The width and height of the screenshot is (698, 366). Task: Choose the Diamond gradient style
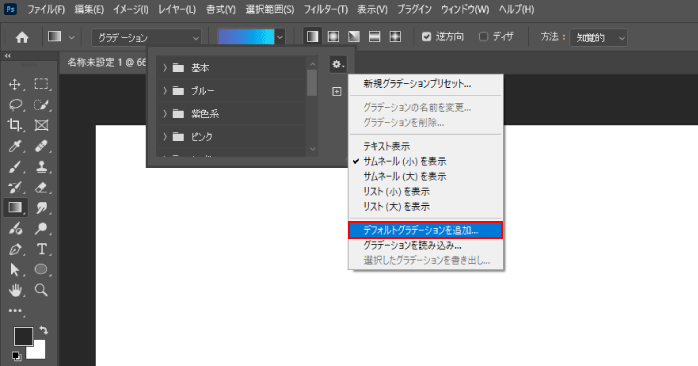click(x=395, y=37)
